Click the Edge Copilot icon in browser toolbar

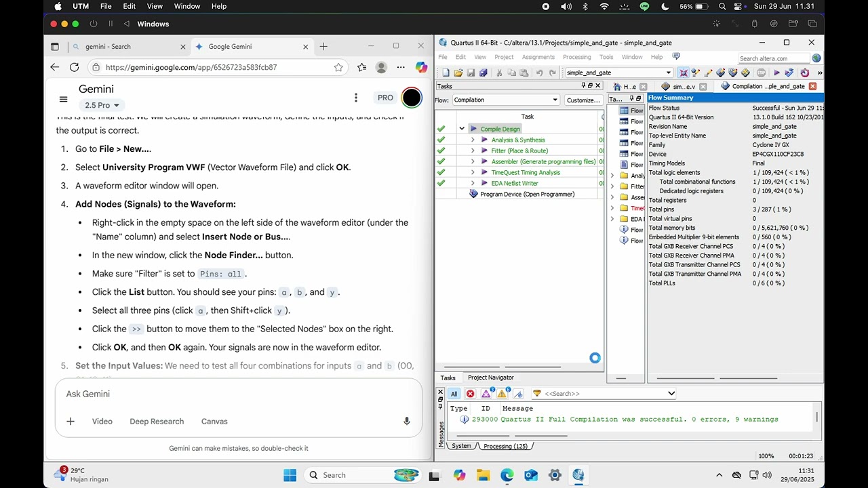click(422, 67)
